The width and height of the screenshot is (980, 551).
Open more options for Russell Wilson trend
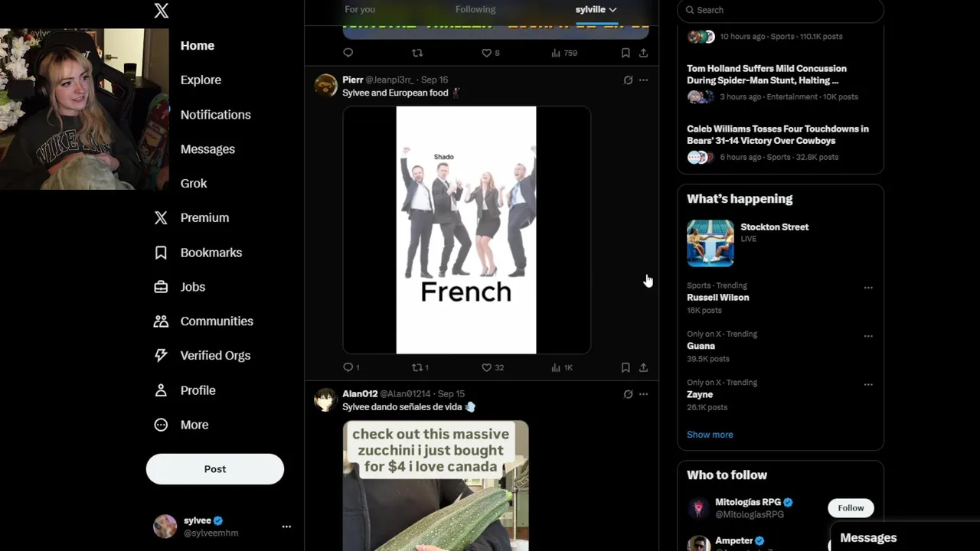868,288
